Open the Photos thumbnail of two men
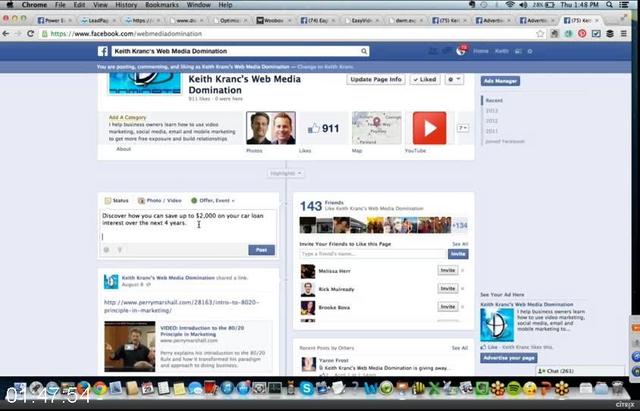Viewport: 640px width, 411px height. coord(271,128)
